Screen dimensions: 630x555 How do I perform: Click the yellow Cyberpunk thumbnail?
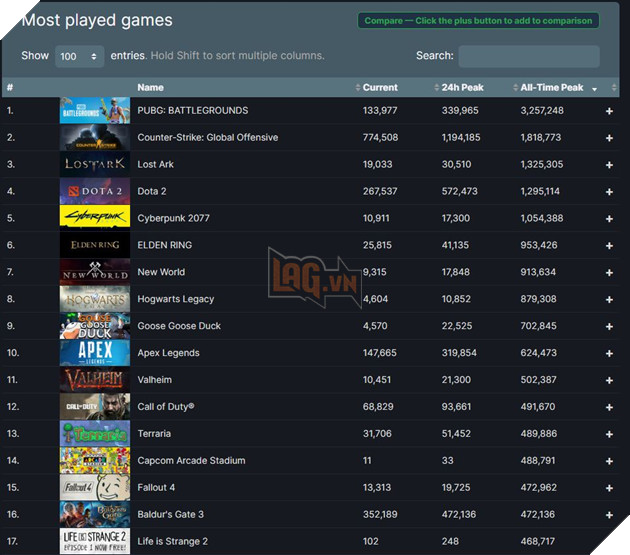pyautogui.click(x=95, y=217)
